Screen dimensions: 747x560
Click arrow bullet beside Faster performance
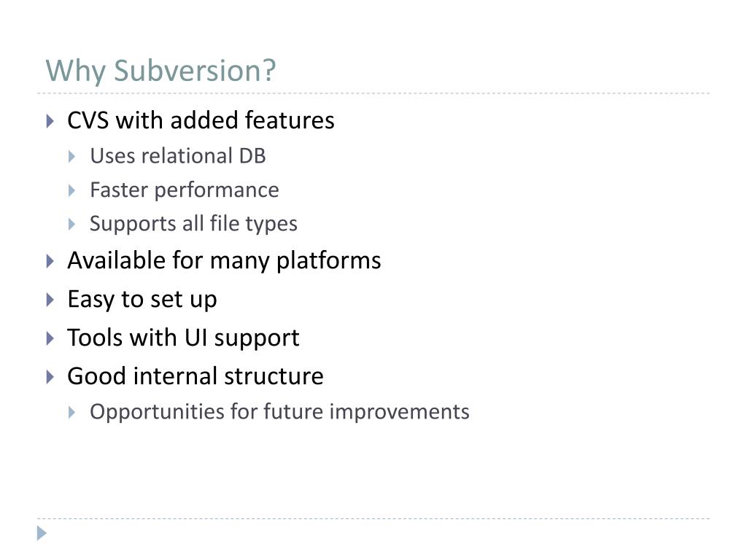tap(72, 190)
